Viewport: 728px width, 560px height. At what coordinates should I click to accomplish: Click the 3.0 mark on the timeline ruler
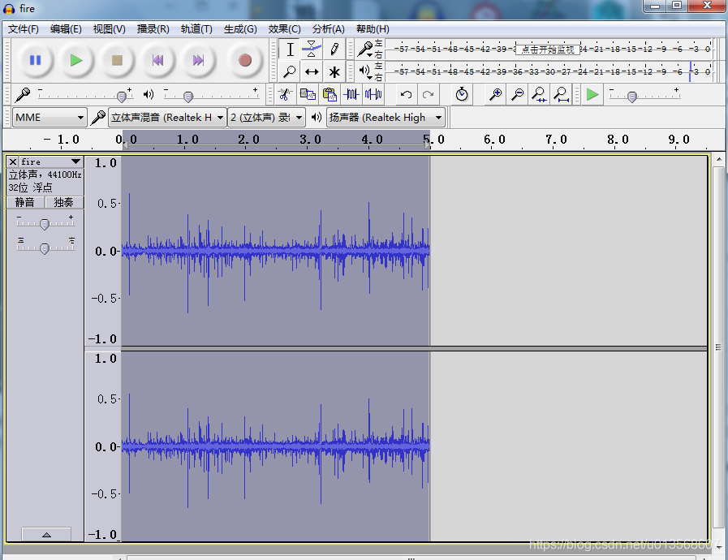click(310, 140)
